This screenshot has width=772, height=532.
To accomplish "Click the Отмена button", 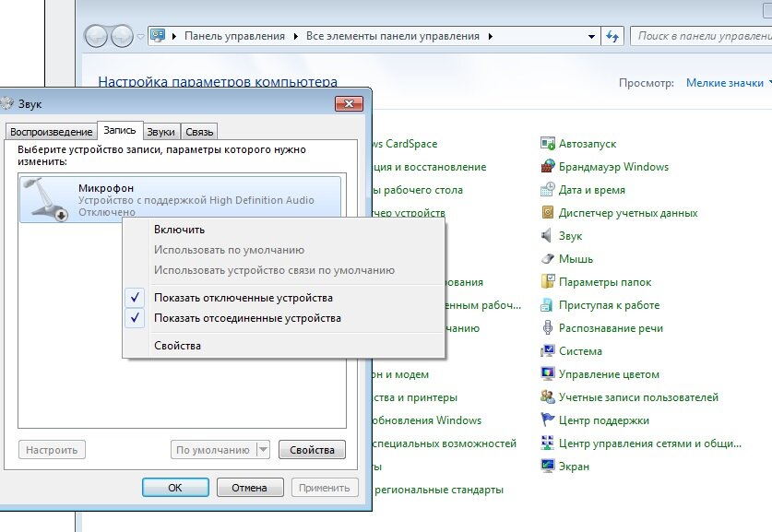I will click(250, 487).
